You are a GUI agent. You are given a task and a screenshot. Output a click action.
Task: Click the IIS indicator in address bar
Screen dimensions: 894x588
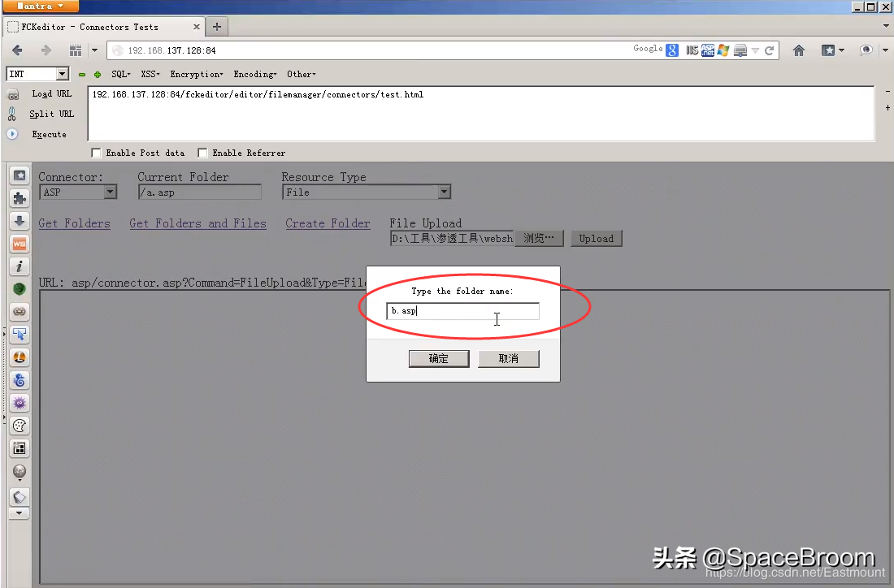pyautogui.click(x=692, y=50)
